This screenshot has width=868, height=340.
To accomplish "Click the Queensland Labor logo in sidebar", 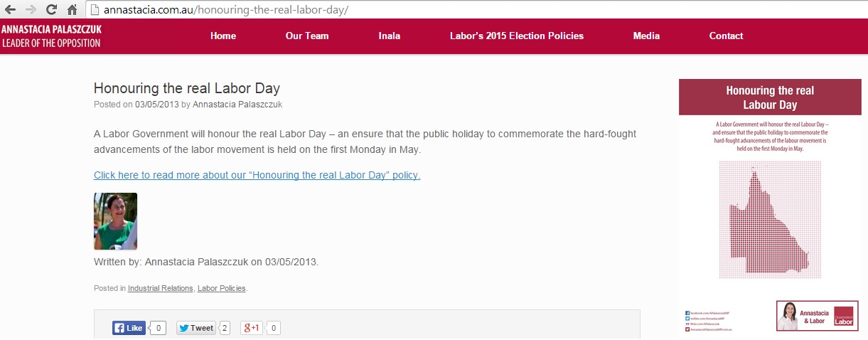I will pos(843,316).
